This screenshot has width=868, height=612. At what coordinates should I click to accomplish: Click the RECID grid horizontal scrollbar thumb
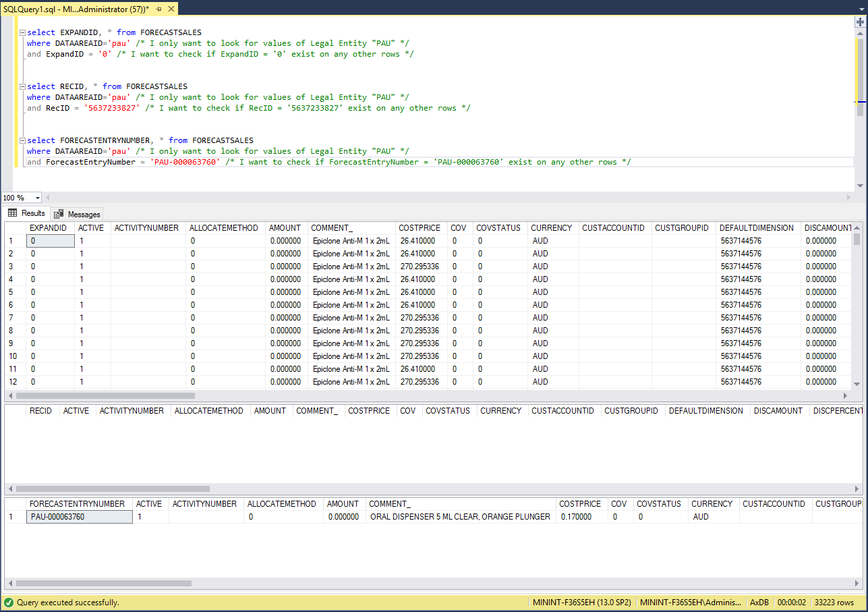[x=113, y=489]
